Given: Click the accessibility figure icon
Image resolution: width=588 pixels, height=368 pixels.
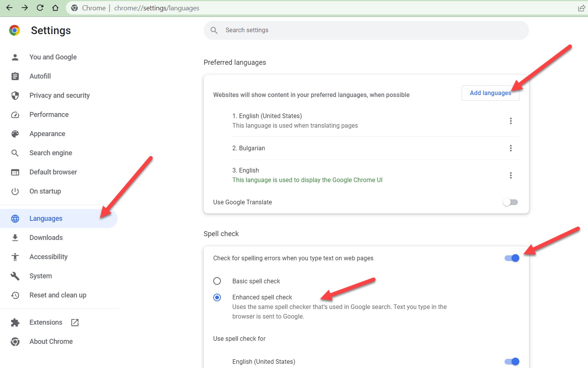Looking at the screenshot, I should coord(15,257).
